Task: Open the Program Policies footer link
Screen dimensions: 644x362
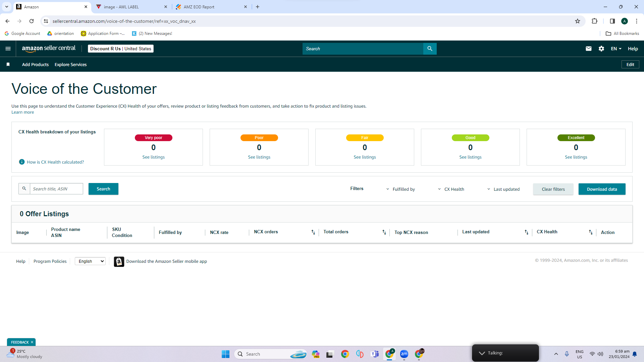Action: [50, 261]
